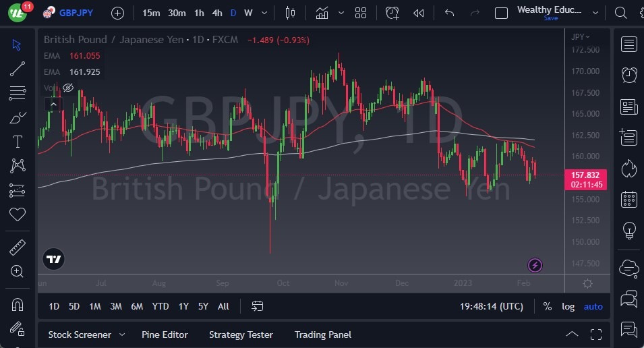Open the Stock Screener dropdown arrow
The width and height of the screenshot is (644, 348).
122,335
